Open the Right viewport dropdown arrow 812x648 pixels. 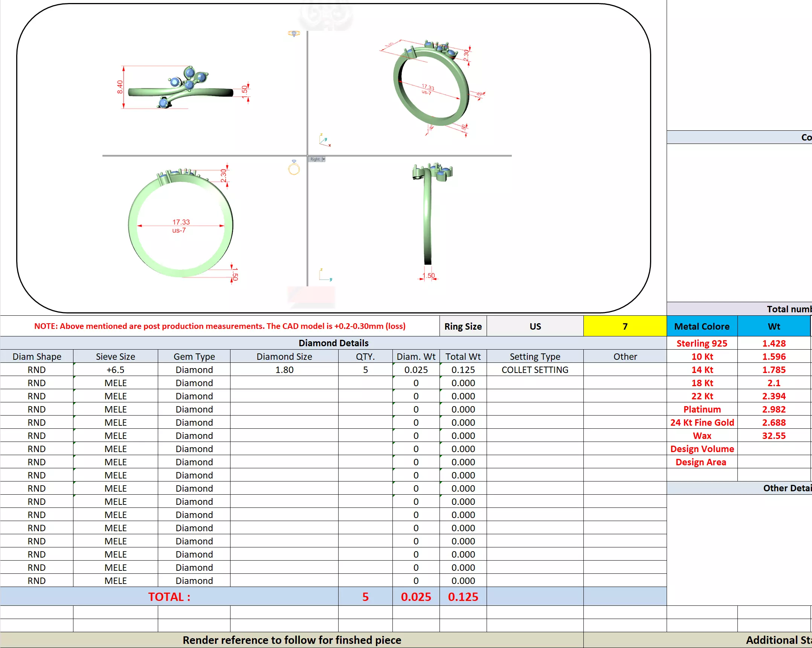point(324,159)
